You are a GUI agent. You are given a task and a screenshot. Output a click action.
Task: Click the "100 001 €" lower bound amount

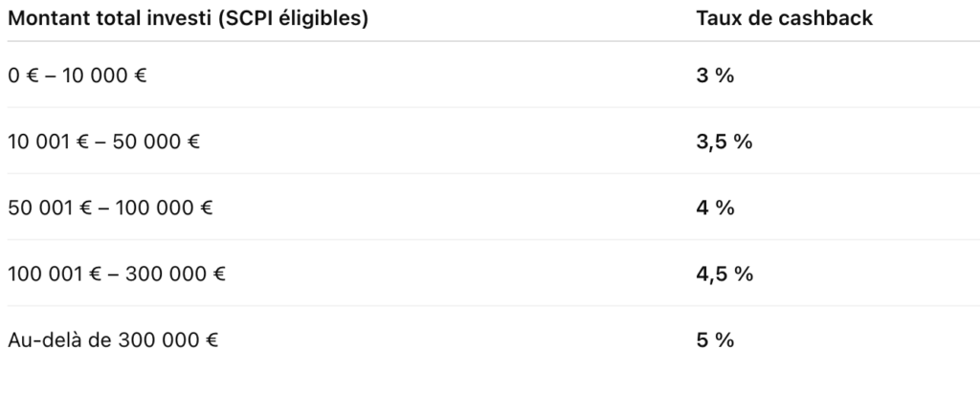(x=52, y=274)
